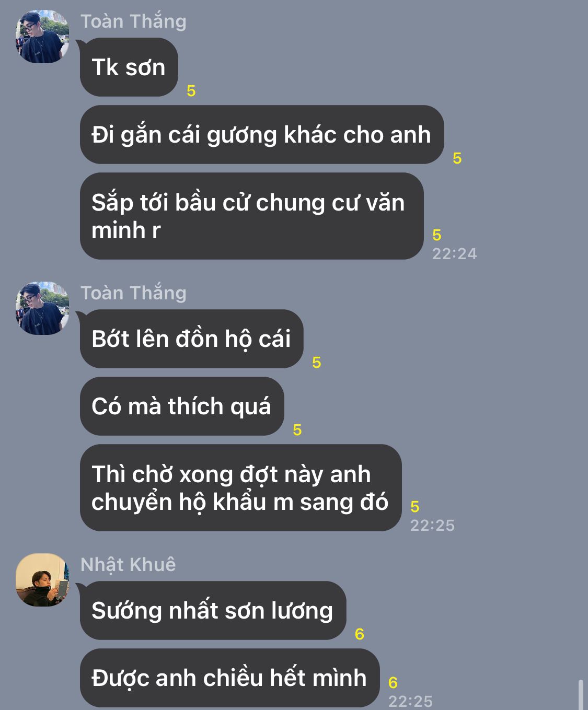Select the "Có mà thích quá" bubble

(x=181, y=406)
